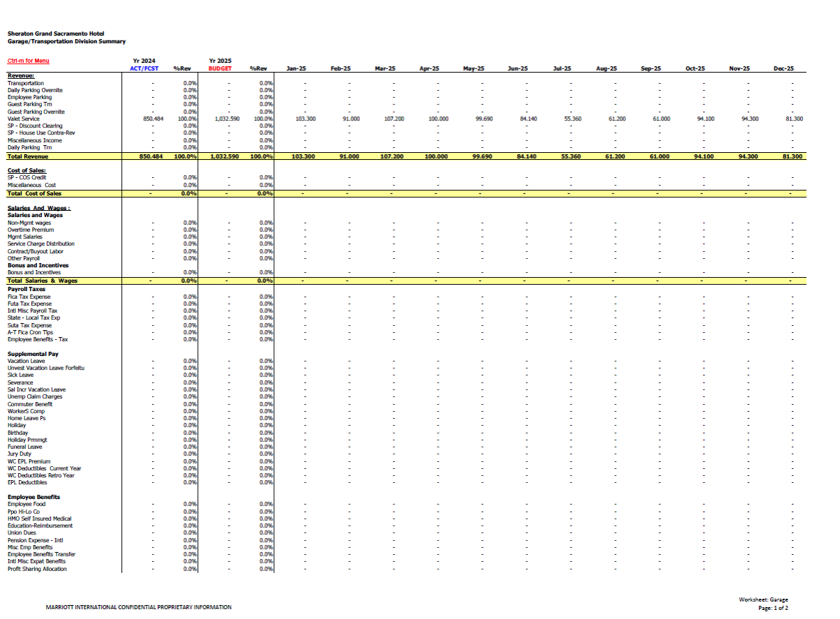Click the Worksheet: Garage footer text
Image resolution: width=840 pixels, height=619 pixels.
pyautogui.click(x=763, y=599)
